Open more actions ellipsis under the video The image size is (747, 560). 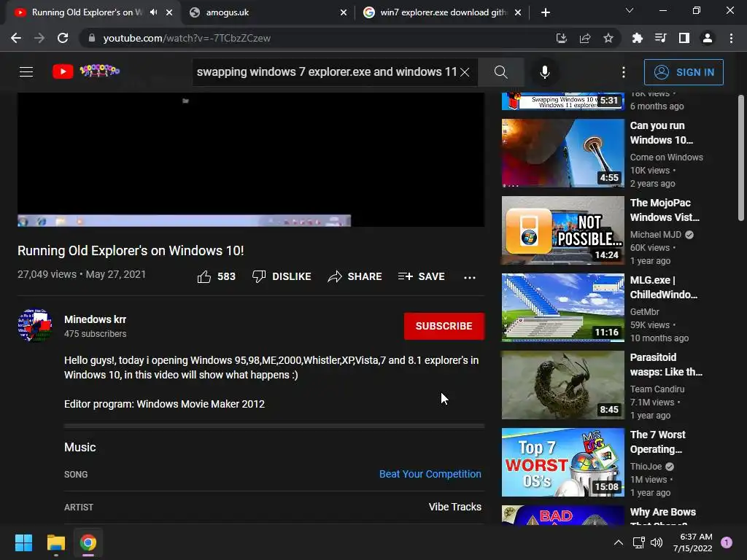coord(470,277)
